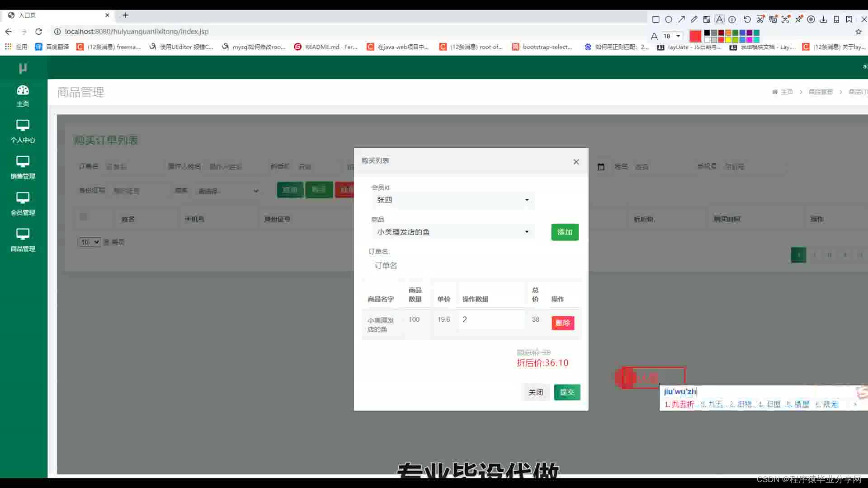Select the pencil freehand tool

[x=694, y=19]
